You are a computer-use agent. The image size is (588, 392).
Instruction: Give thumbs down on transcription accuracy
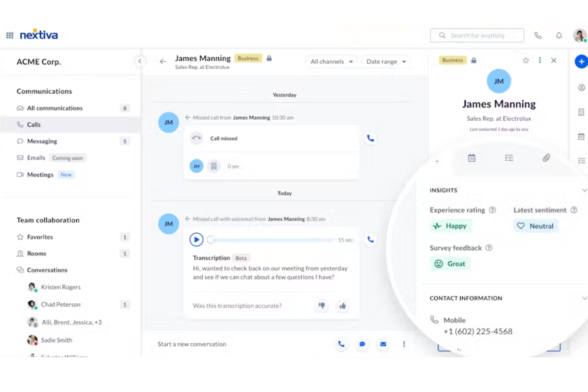pos(322,306)
